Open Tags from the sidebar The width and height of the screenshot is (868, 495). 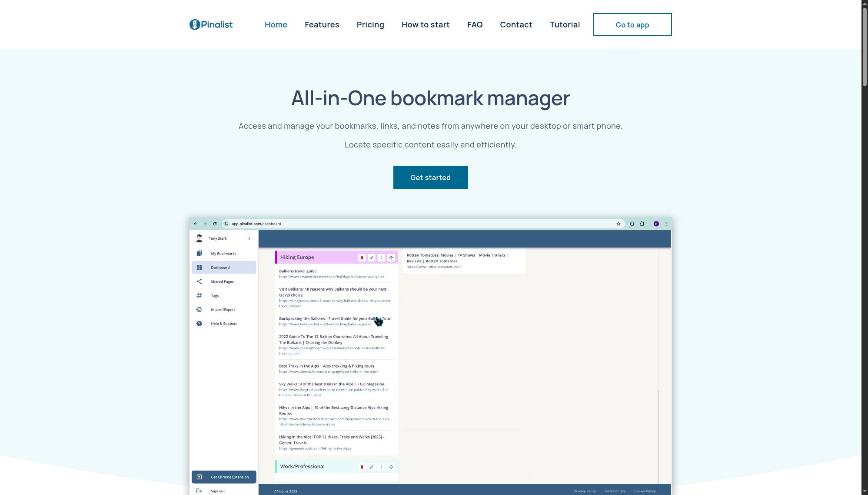click(215, 295)
